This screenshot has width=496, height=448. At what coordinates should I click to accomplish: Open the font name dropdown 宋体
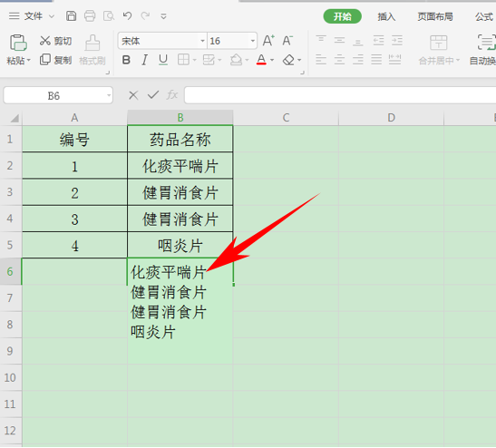pyautogui.click(x=202, y=41)
